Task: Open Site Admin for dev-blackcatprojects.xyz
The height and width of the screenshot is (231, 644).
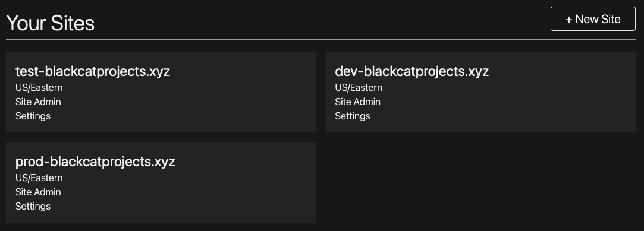Action: click(358, 102)
